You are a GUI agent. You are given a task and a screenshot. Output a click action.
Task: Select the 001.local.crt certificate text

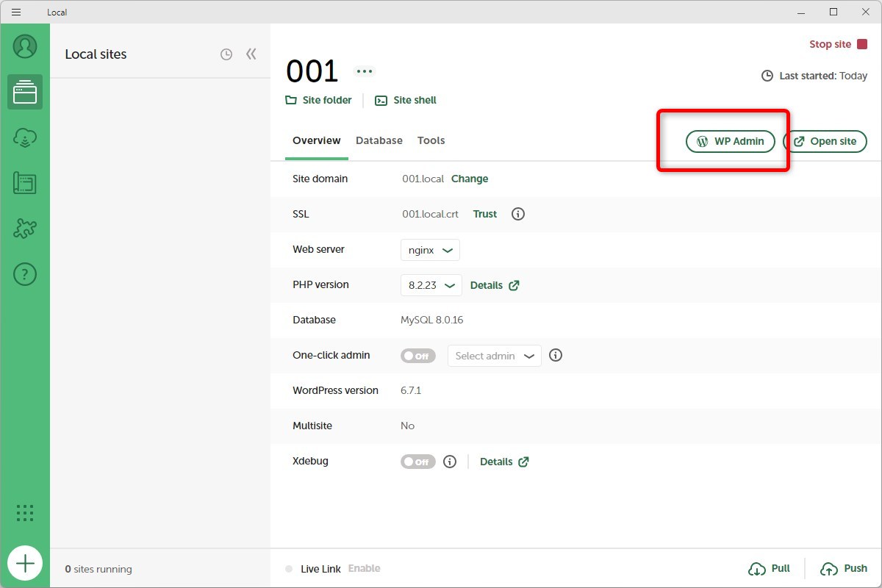point(430,214)
